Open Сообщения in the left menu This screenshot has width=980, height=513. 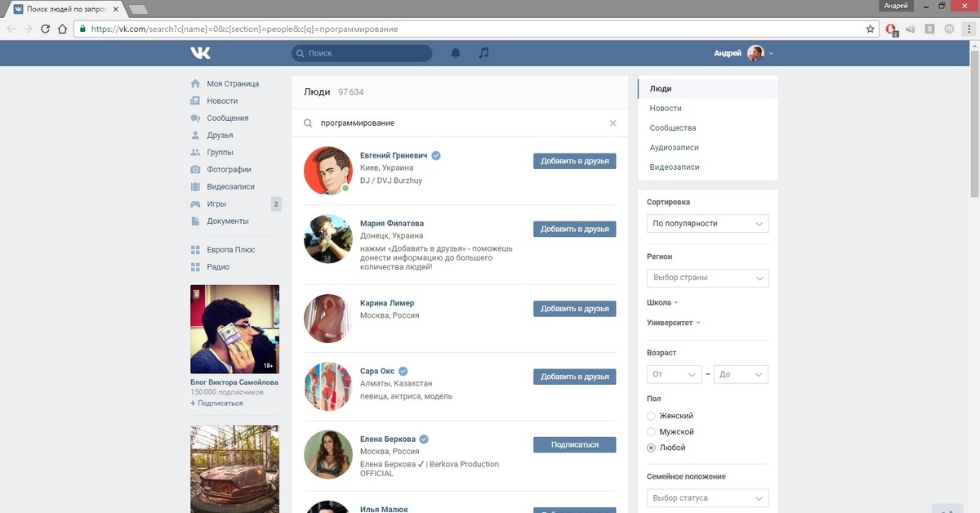click(x=227, y=118)
